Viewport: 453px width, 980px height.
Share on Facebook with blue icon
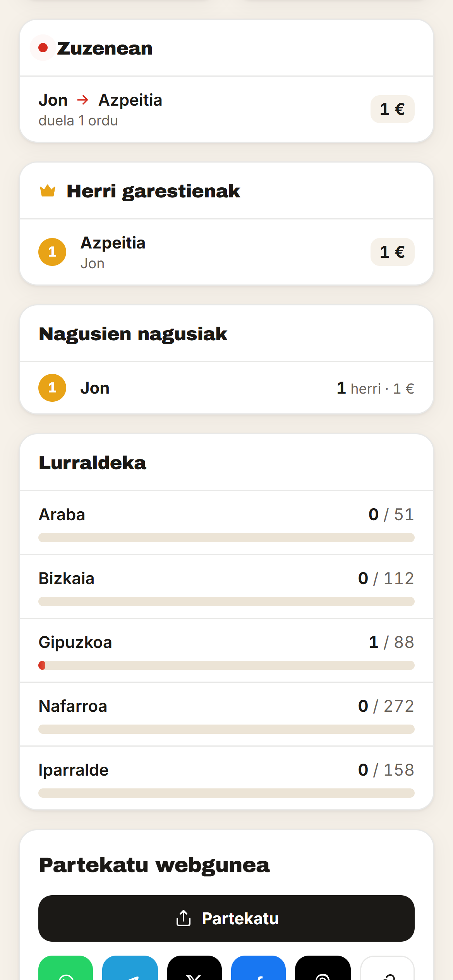pyautogui.click(x=258, y=968)
